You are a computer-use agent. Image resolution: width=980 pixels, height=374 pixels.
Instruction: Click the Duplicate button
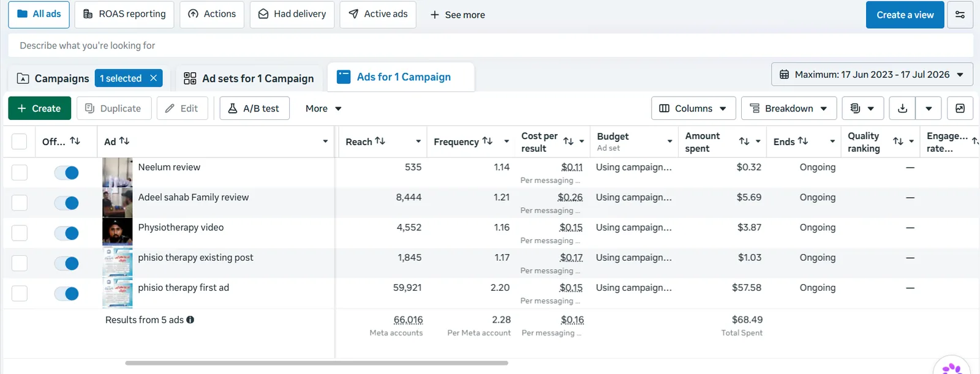114,108
